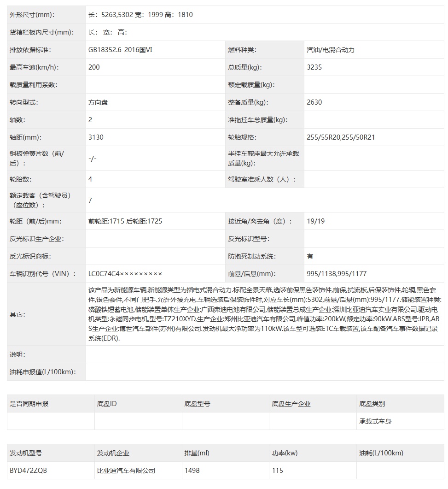The width and height of the screenshot is (448, 489).
Task: Select the 额定载客（含驾驶员）（座位数） label
Action: point(41,200)
